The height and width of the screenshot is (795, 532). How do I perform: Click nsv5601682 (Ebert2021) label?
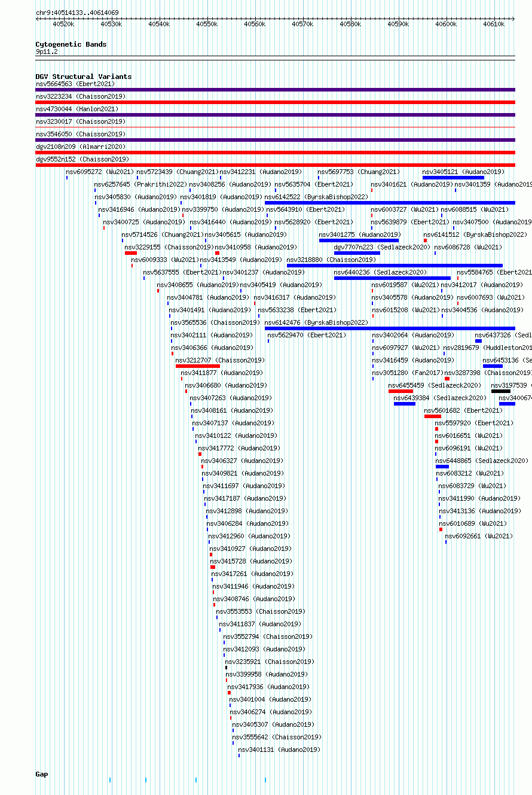(x=463, y=411)
